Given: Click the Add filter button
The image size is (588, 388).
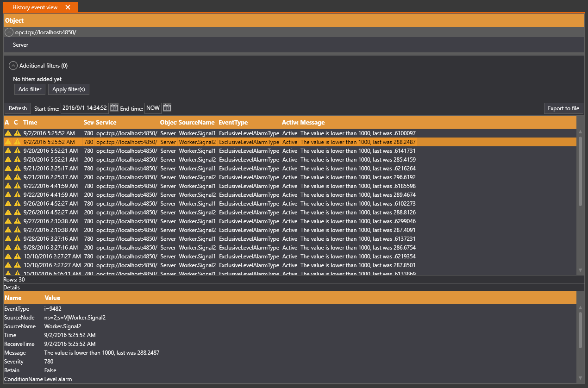Looking at the screenshot, I should pos(30,89).
